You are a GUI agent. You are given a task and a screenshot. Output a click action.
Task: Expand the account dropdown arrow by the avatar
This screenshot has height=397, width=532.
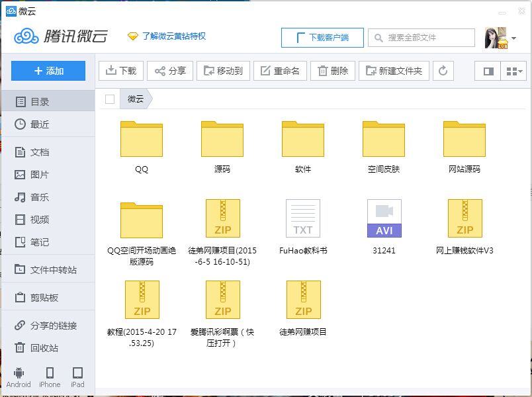point(513,38)
